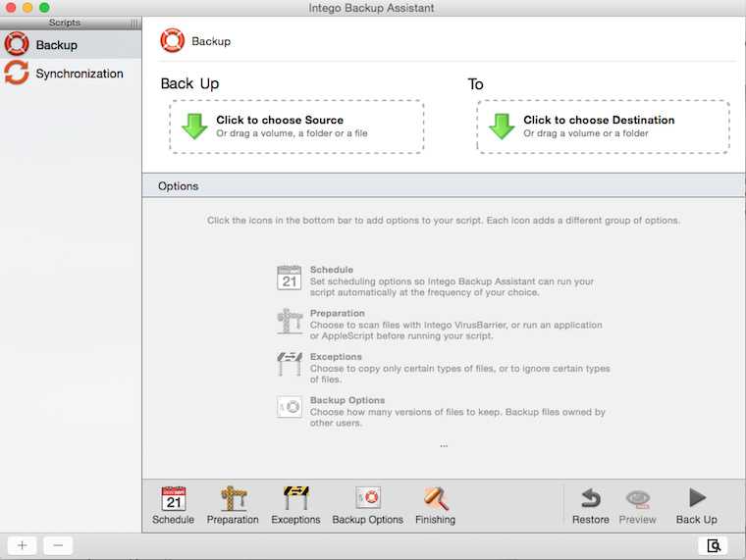Image resolution: width=746 pixels, height=560 pixels.
Task: Open the Schedule options in bottom bar
Action: [173, 506]
